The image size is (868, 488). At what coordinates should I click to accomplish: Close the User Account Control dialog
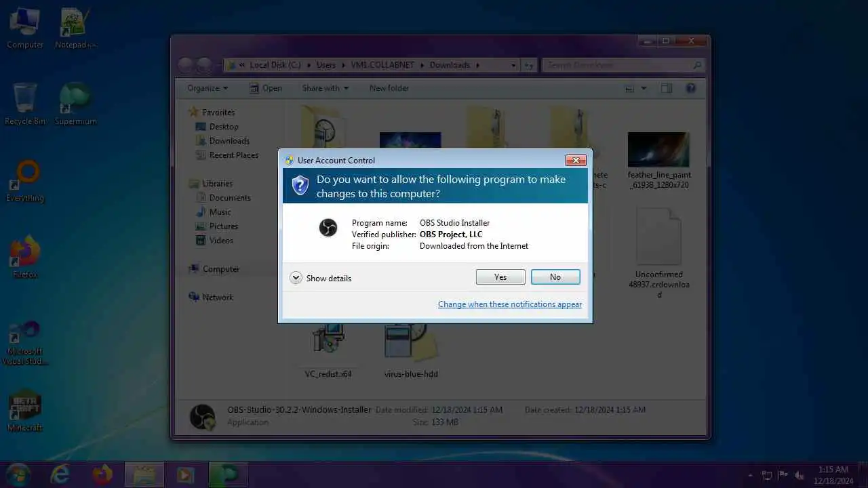(x=576, y=160)
